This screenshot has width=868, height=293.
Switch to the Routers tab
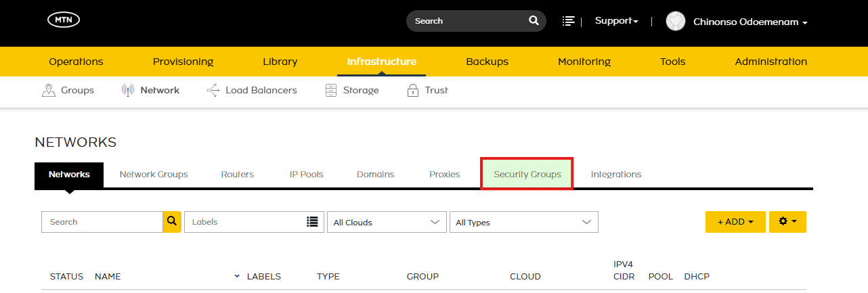coord(238,175)
